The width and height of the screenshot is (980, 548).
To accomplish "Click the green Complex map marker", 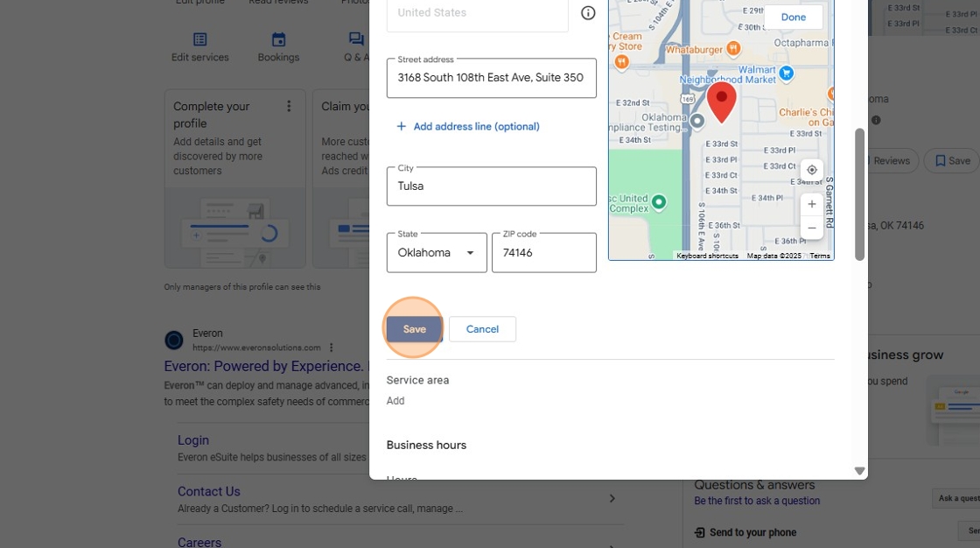I will pyautogui.click(x=659, y=201).
